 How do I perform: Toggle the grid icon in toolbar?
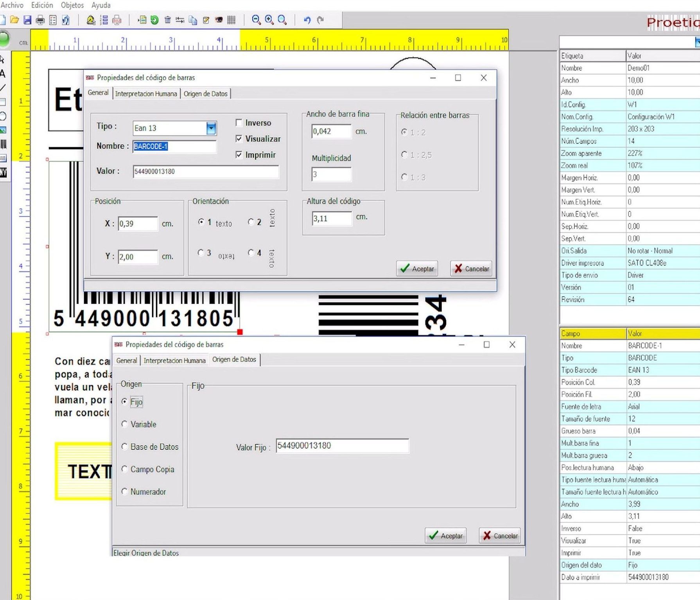[x=232, y=20]
